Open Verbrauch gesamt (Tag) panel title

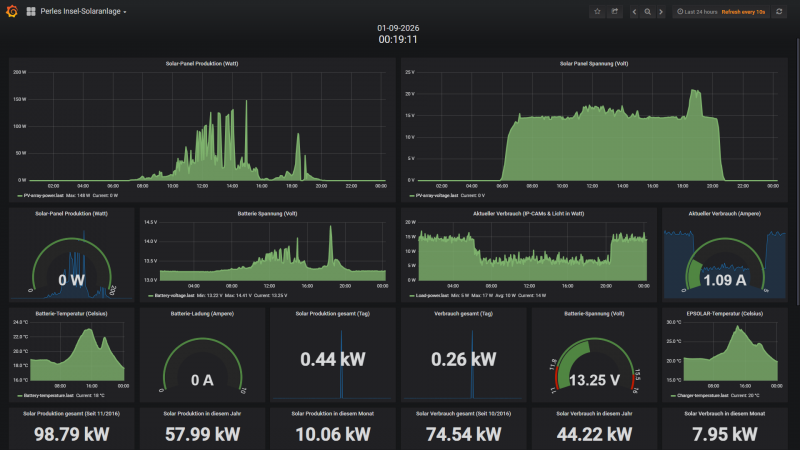pyautogui.click(x=463, y=314)
